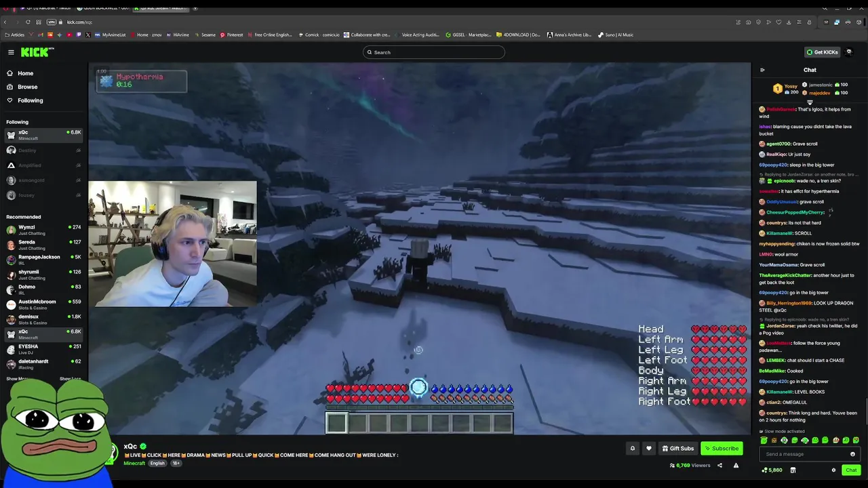Click the browser back arrow
Viewport: 868px width, 488px height.
[6, 22]
